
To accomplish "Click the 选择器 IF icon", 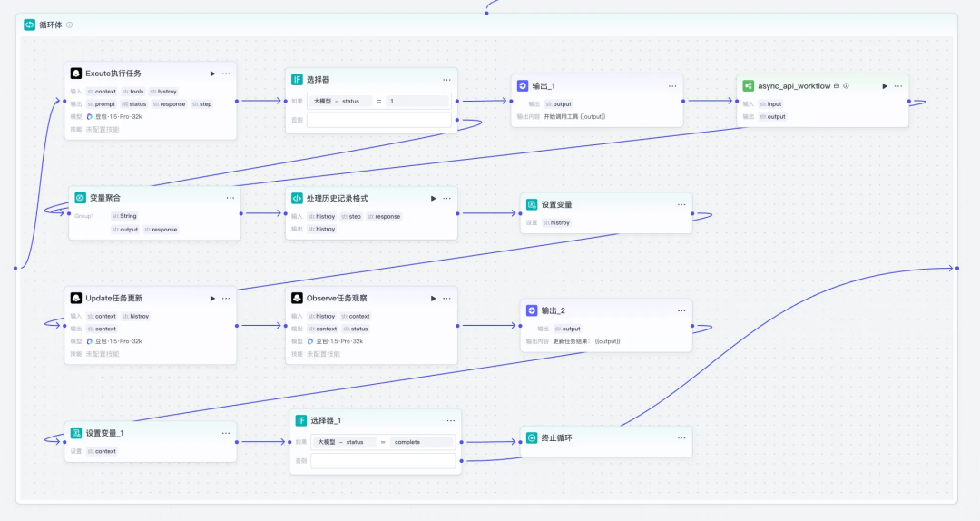I will [x=297, y=80].
